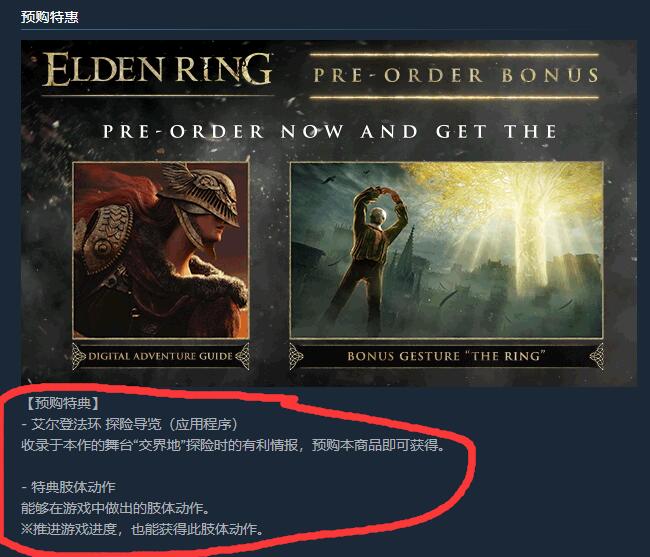
Task: Select the 预购特惠 section heading
Action: tap(50, 17)
